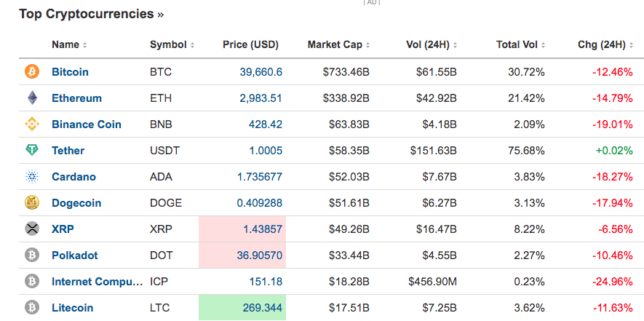644x321 pixels.
Task: Open the Internet Computer name link
Action: [x=98, y=282]
